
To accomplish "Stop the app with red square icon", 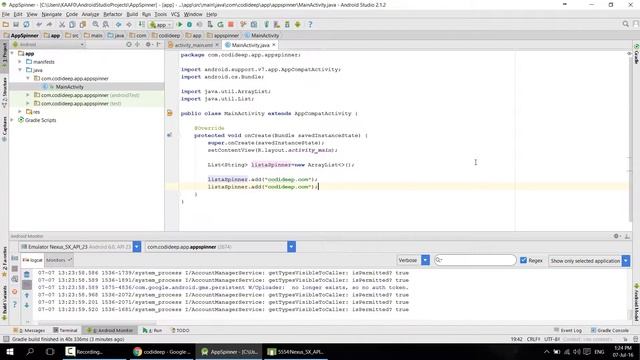I will (x=231, y=24).
